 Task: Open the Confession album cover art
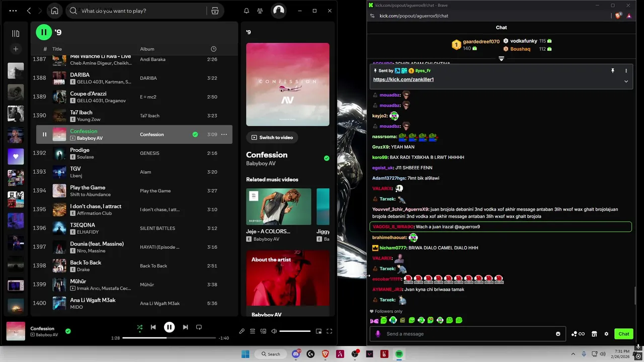[x=288, y=84]
